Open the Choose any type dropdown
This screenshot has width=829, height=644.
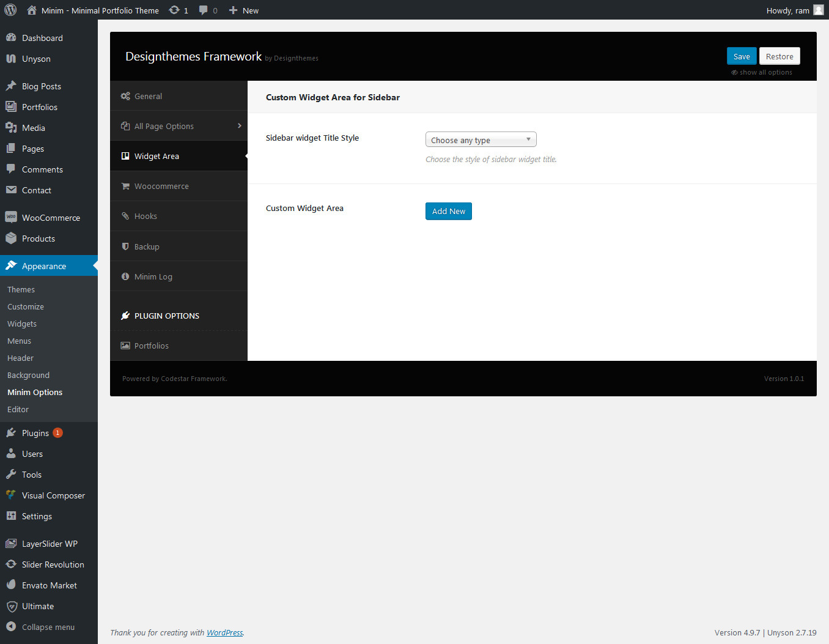coord(481,140)
